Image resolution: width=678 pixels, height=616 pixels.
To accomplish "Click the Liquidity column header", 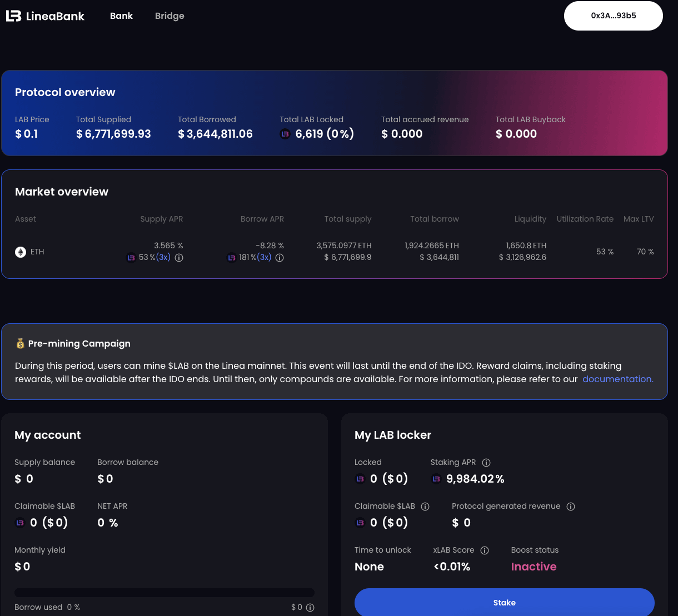I will (530, 219).
